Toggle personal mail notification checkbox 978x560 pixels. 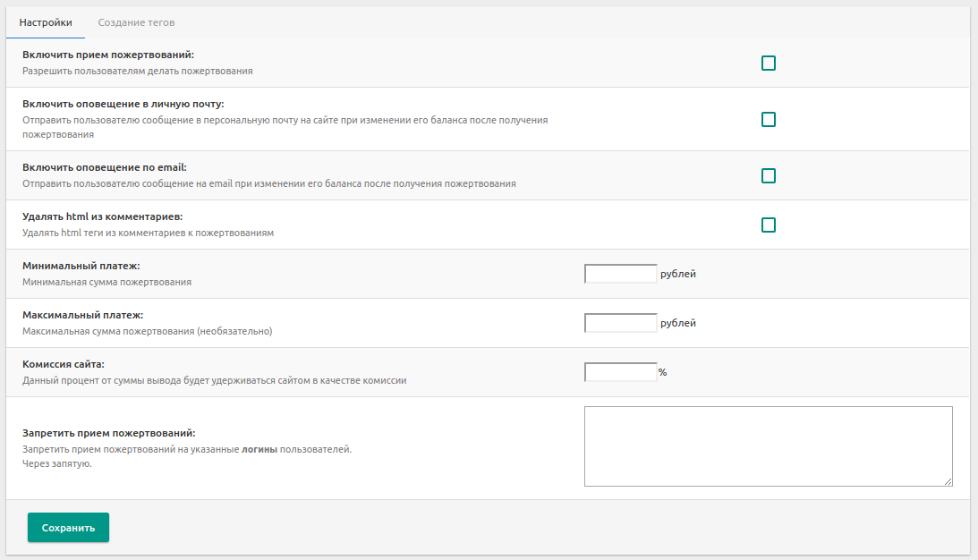[768, 119]
